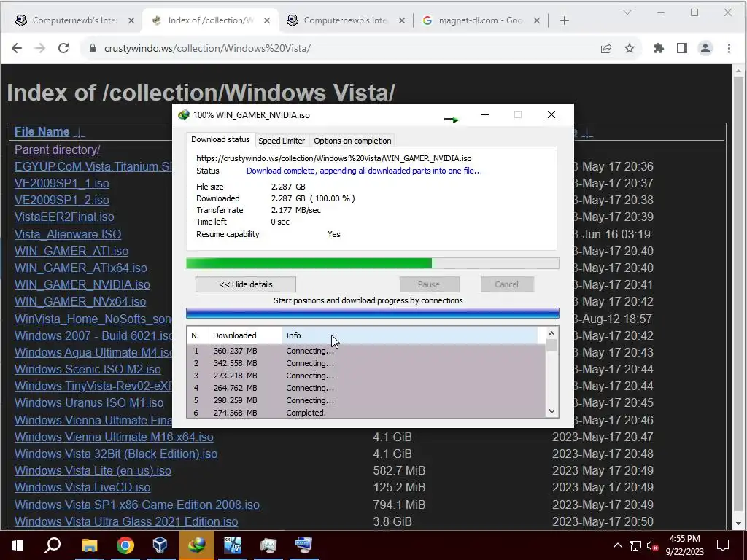The width and height of the screenshot is (747, 560).
Task: Open the Chrome profile avatar
Action: click(705, 48)
